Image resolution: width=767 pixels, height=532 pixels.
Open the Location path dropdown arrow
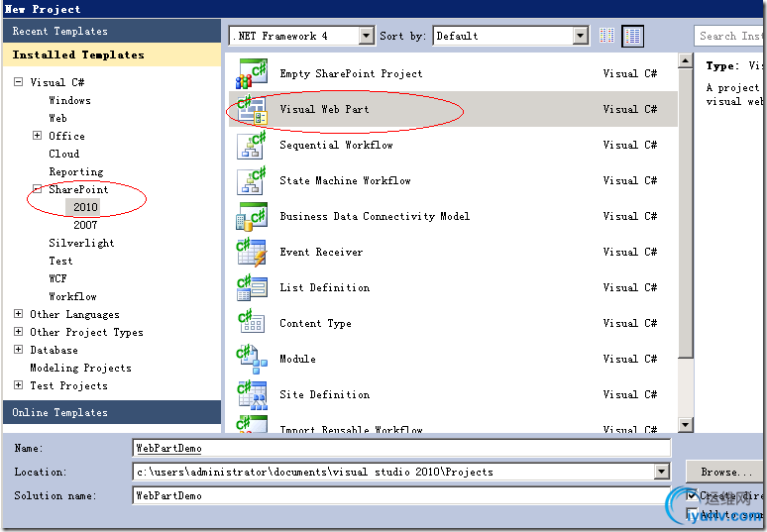661,472
